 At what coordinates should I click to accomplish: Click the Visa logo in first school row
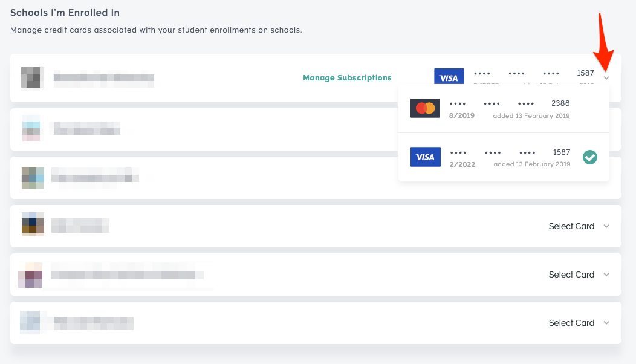pos(449,77)
